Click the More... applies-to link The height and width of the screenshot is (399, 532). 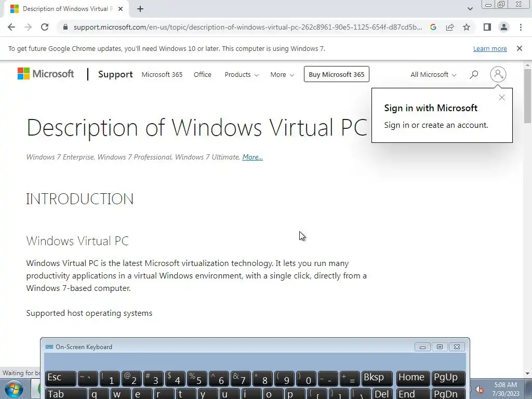tap(252, 157)
